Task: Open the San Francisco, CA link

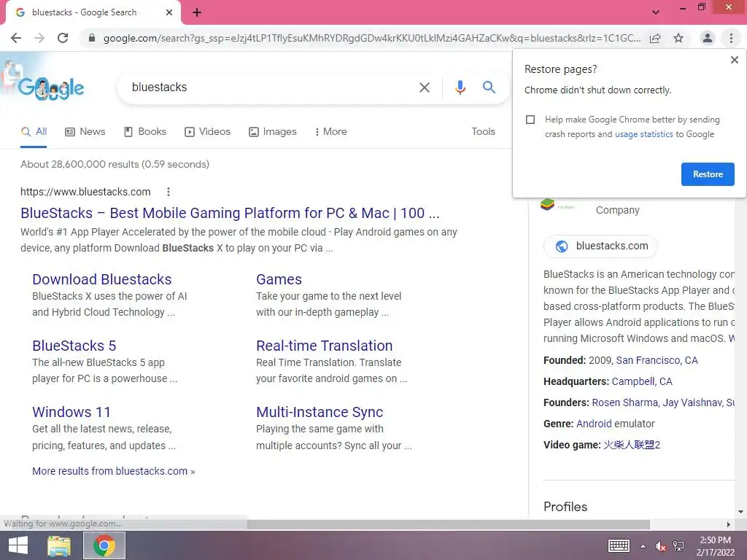Action: 657,360
